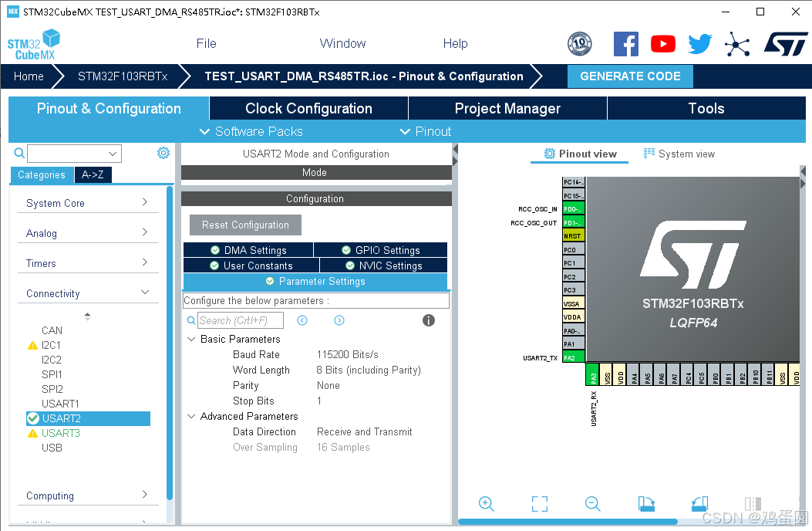Fit the chip to the view

point(540,503)
